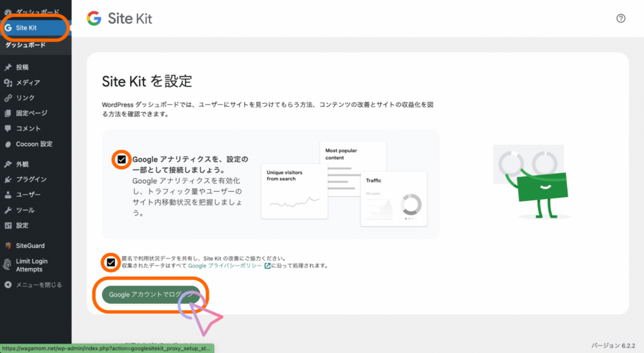Viewport: 644px width, 353px height.
Task: Click the 投稿 pin icon
Action: pos(8,67)
